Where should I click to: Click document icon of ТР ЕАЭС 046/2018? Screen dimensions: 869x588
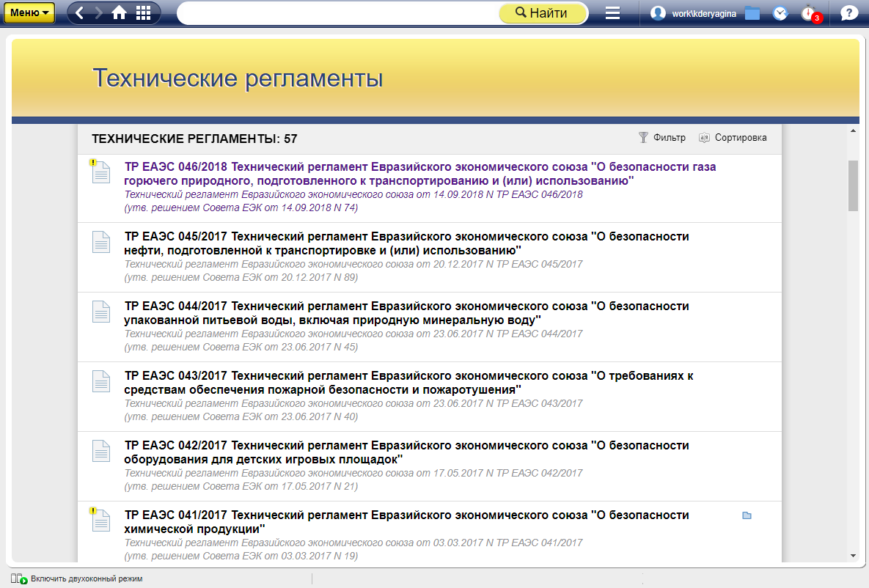101,172
